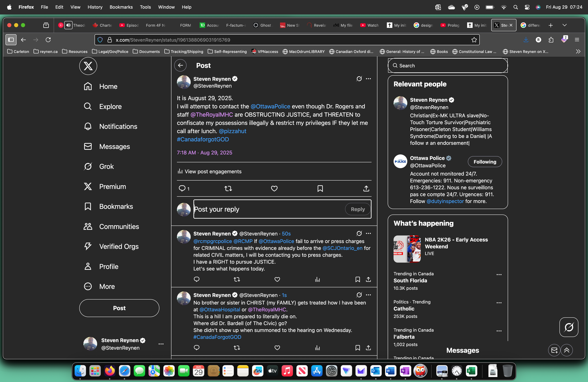588x382 pixels.
Task: Open Bookmarks in the sidebar
Action: click(108, 206)
